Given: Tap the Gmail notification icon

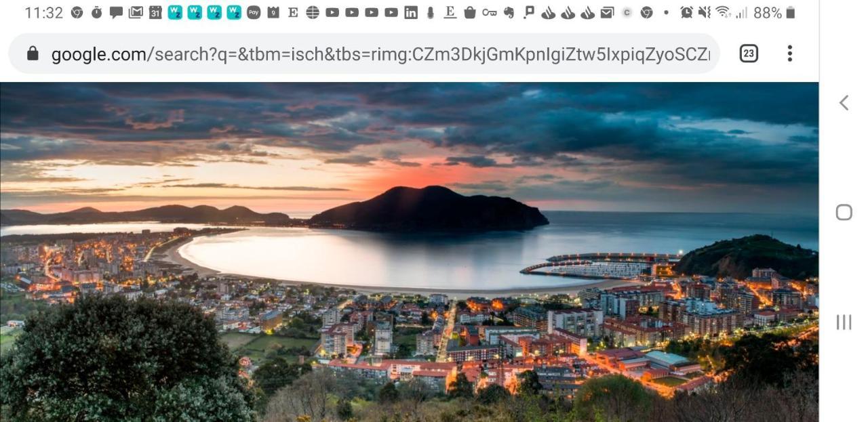Looking at the screenshot, I should (x=136, y=13).
